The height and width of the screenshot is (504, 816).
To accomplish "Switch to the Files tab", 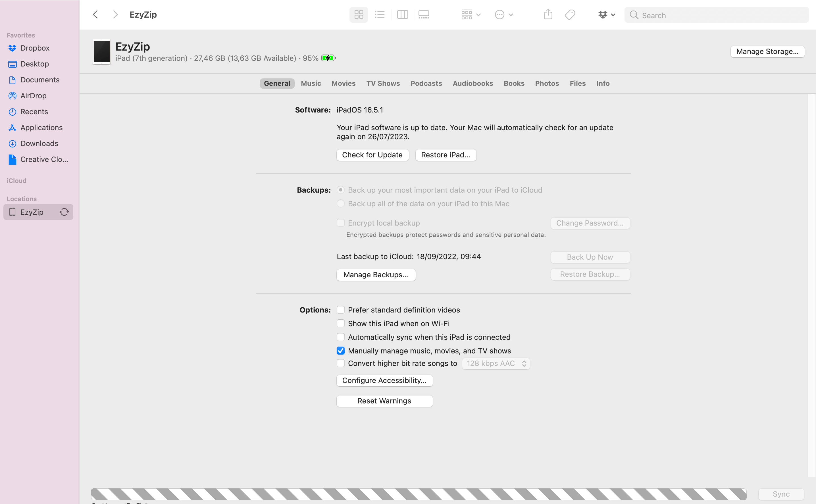I will tap(577, 83).
